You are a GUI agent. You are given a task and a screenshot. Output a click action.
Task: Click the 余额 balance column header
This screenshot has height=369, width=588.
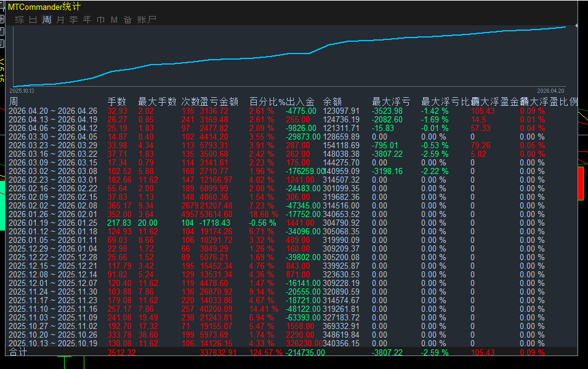(332, 101)
